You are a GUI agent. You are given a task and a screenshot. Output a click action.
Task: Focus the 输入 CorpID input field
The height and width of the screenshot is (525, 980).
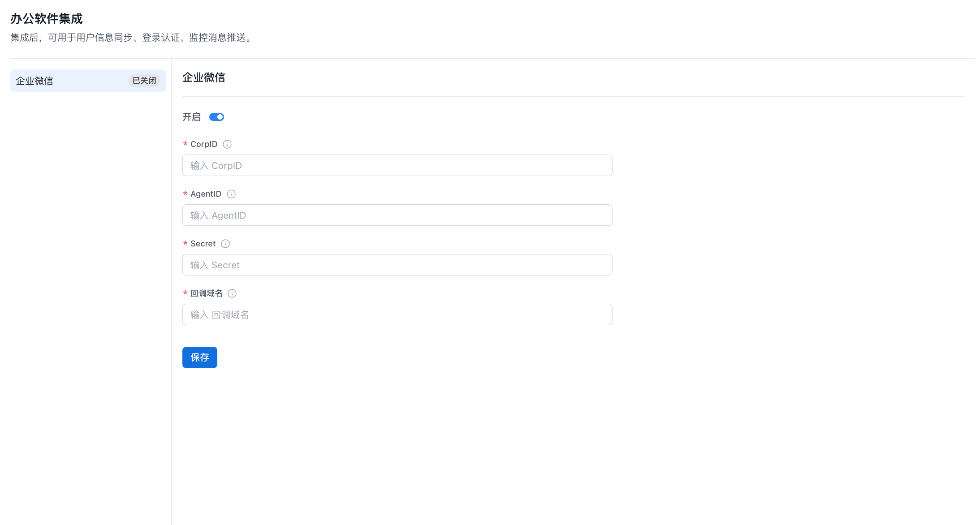pyautogui.click(x=397, y=166)
